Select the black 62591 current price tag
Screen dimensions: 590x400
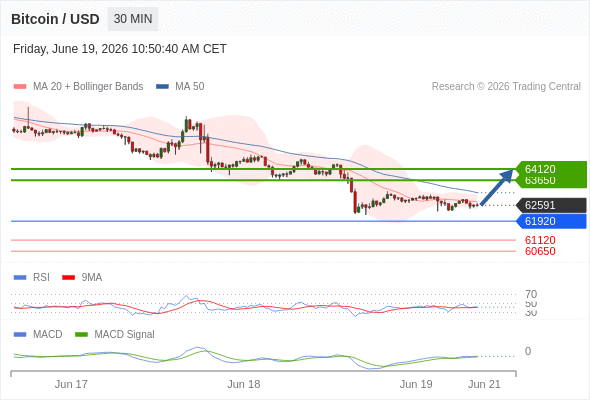coord(551,205)
